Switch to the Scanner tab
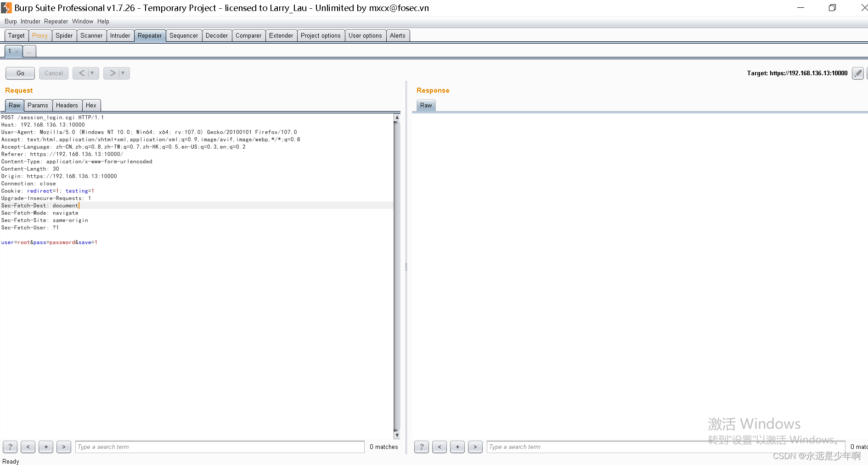This screenshot has width=868, height=465. tap(91, 35)
